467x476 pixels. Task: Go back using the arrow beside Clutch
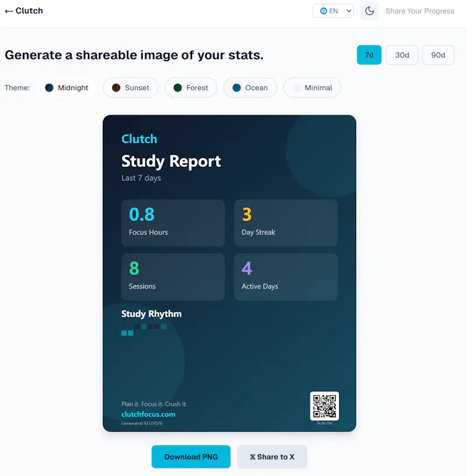[x=9, y=11]
